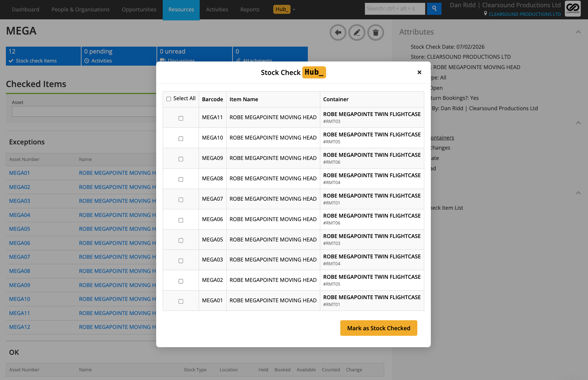Tick the checkbox for MEGA03 row
Viewport: 588px width, 380px height.
181,261
